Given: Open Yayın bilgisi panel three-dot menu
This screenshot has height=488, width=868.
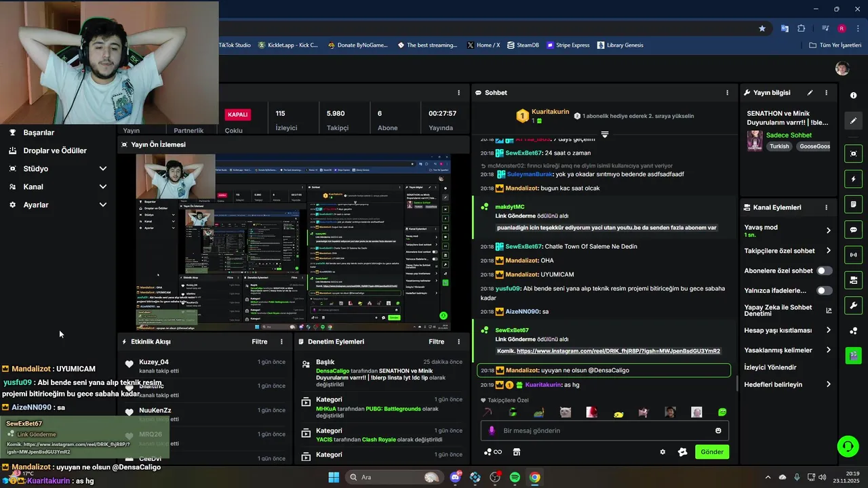Looking at the screenshot, I should 826,93.
